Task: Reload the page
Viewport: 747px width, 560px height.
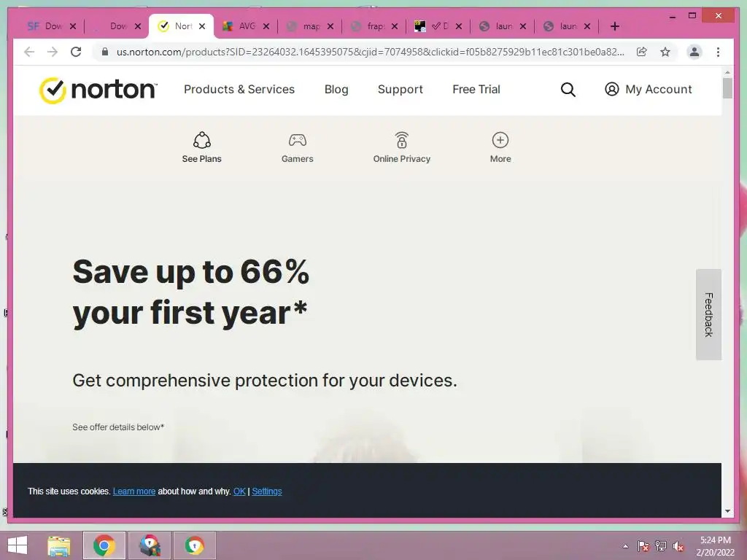Action: point(76,52)
